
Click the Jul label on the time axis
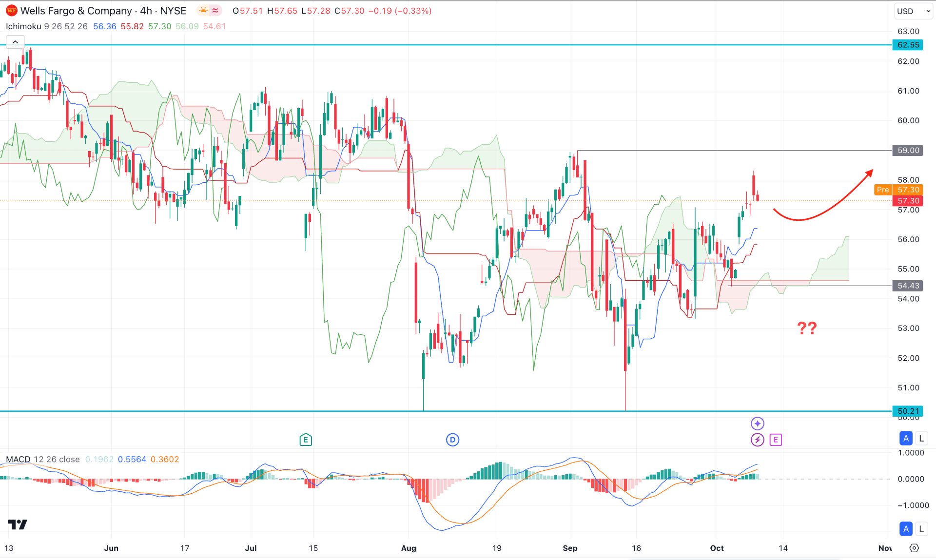coord(251,548)
